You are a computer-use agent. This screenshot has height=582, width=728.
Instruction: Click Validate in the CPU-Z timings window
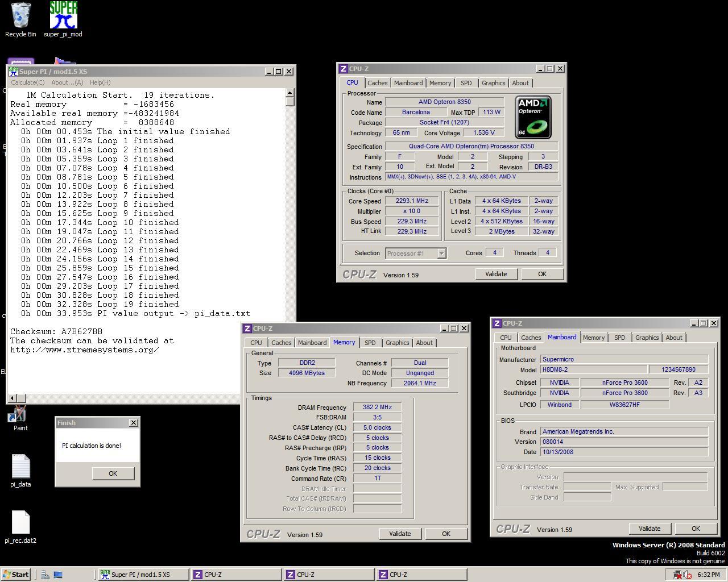(x=400, y=534)
